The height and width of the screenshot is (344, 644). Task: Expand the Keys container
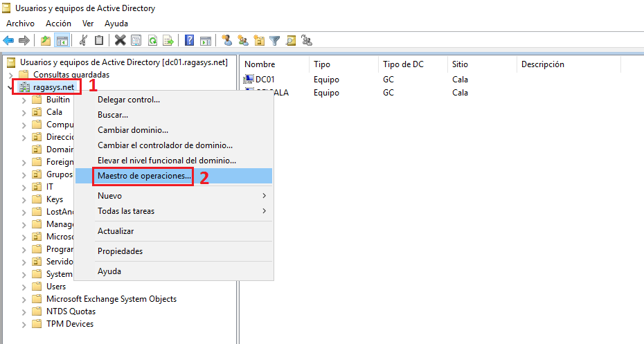tap(24, 200)
